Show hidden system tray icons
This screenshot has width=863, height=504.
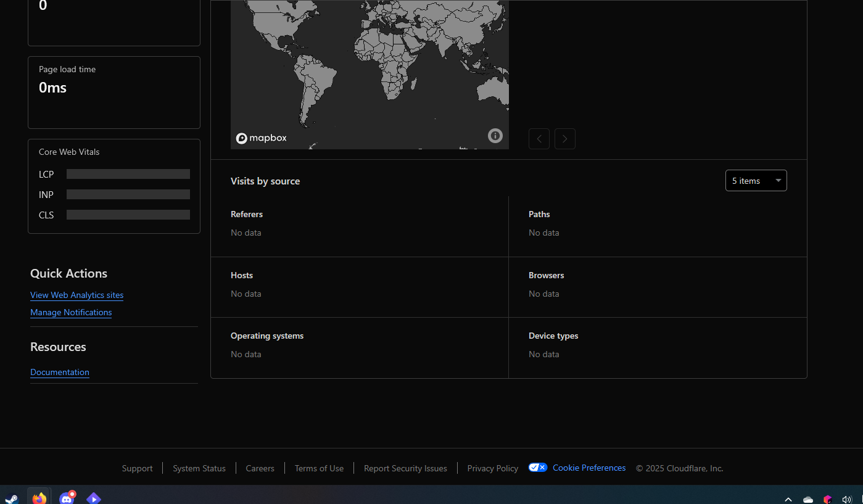[x=788, y=499]
